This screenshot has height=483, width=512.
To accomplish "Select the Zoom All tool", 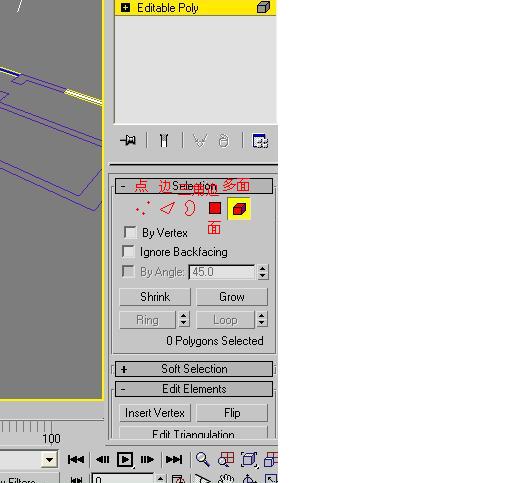I will tap(226, 459).
